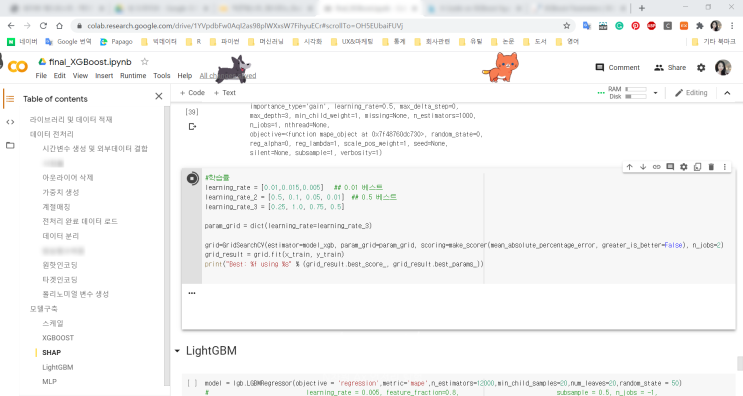Open the extensions puzzle icon
This screenshot has width=743, height=396.
coord(699,26)
